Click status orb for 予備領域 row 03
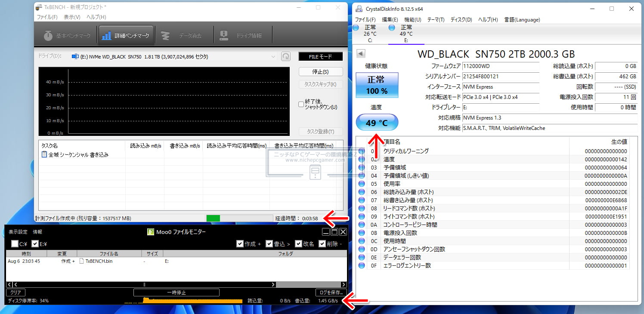644x314 pixels. click(362, 167)
